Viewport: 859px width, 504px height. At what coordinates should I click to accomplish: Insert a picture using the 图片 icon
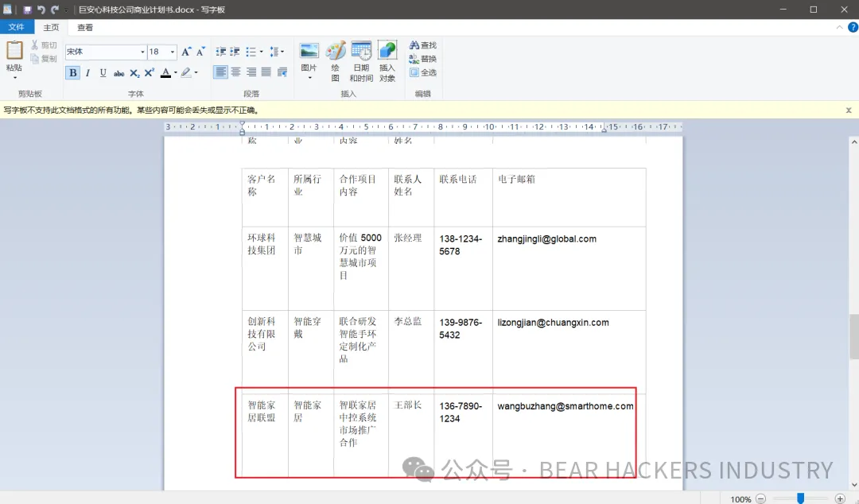(x=309, y=52)
